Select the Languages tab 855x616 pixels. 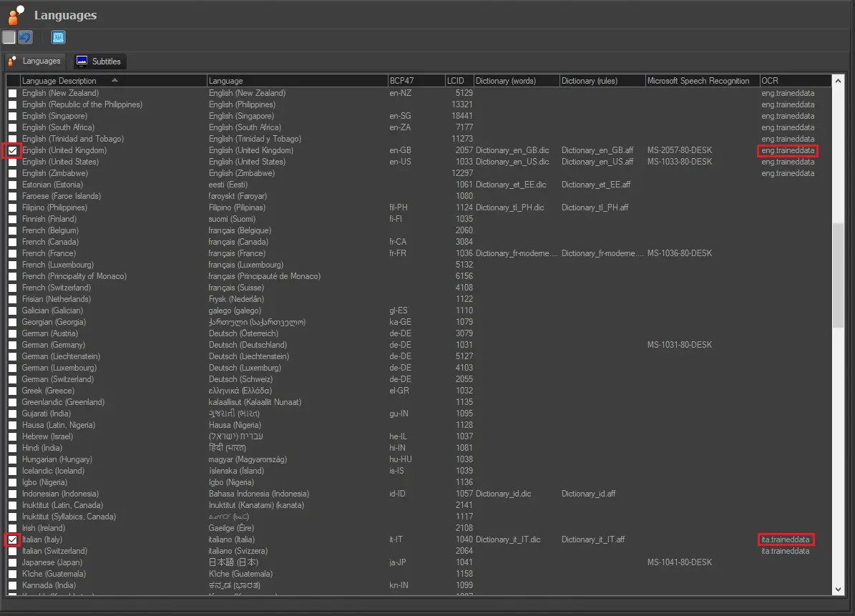(x=36, y=62)
